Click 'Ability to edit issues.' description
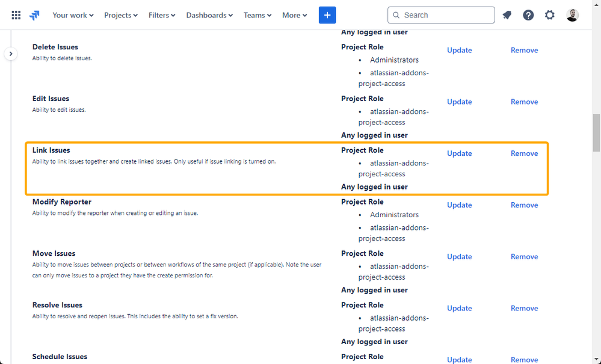The width and height of the screenshot is (601, 364). coord(59,110)
